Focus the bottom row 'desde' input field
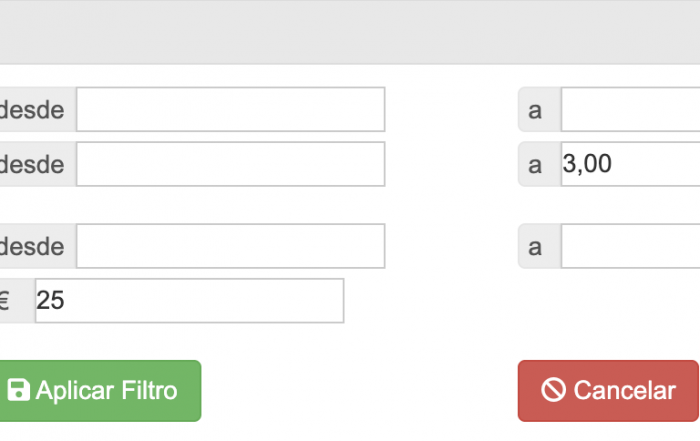 click(230, 246)
